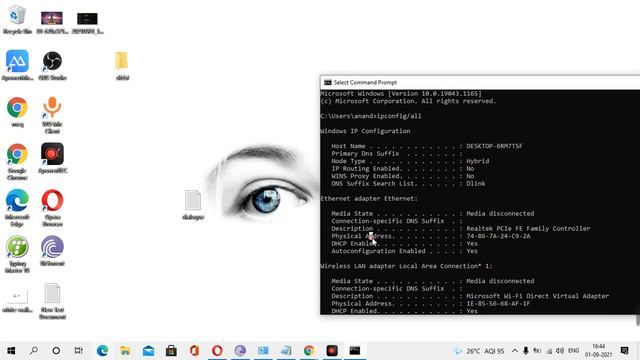Click the Command Prompt window system icon
Image resolution: width=640 pixels, height=360 pixels.
pyautogui.click(x=327, y=82)
